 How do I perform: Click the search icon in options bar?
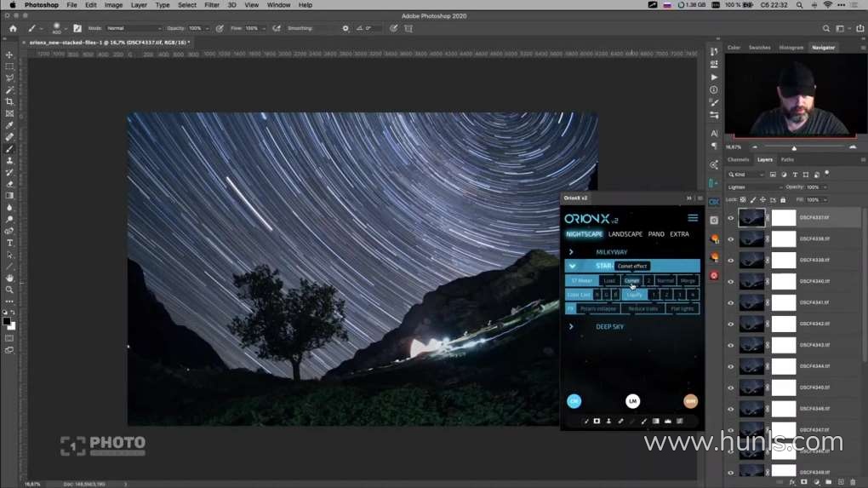(826, 28)
